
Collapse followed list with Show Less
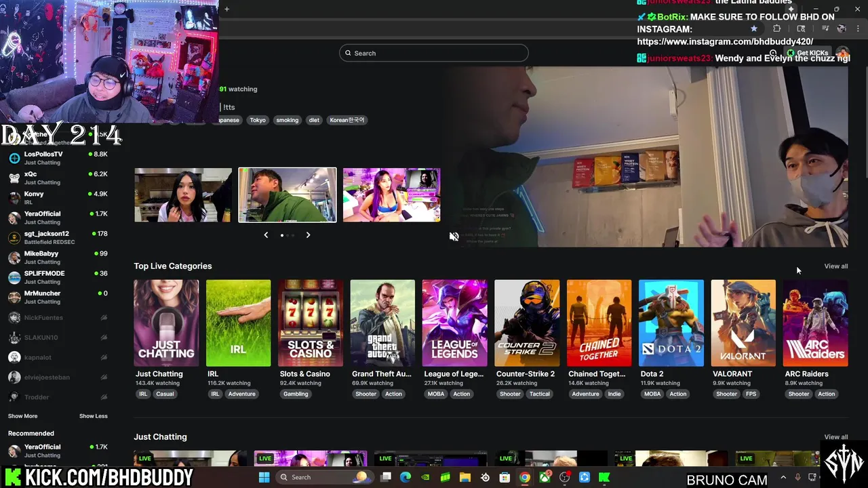tap(94, 416)
